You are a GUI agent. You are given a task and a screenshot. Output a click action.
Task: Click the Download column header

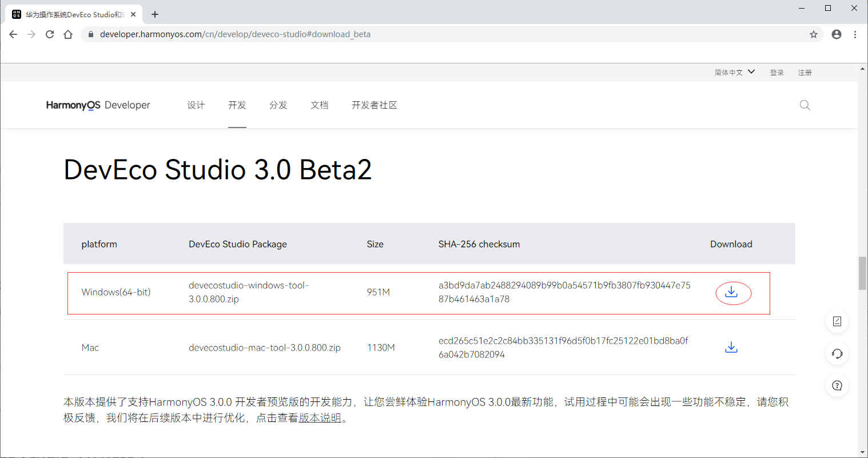pyautogui.click(x=731, y=244)
